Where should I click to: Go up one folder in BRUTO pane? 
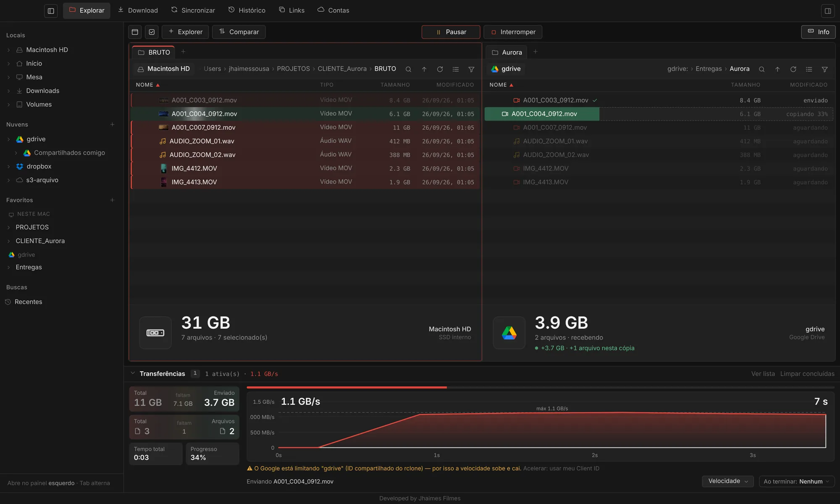[424, 69]
